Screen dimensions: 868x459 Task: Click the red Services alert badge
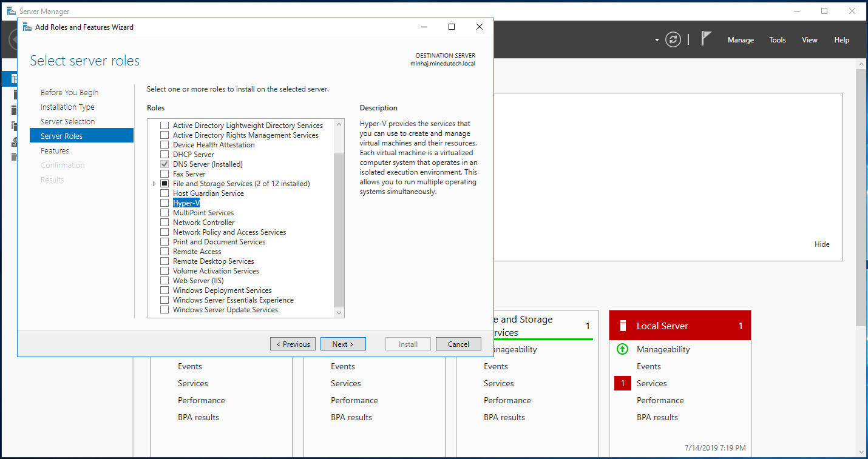tap(623, 383)
